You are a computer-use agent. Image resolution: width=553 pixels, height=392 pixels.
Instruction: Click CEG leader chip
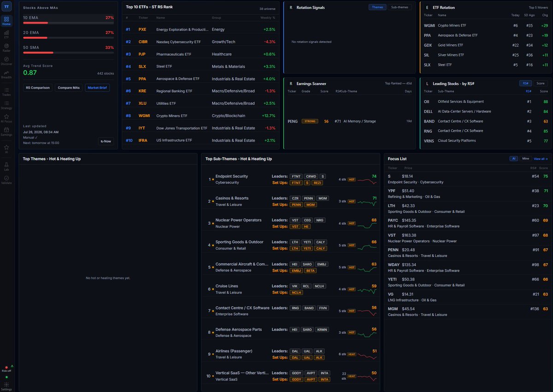pos(306,220)
